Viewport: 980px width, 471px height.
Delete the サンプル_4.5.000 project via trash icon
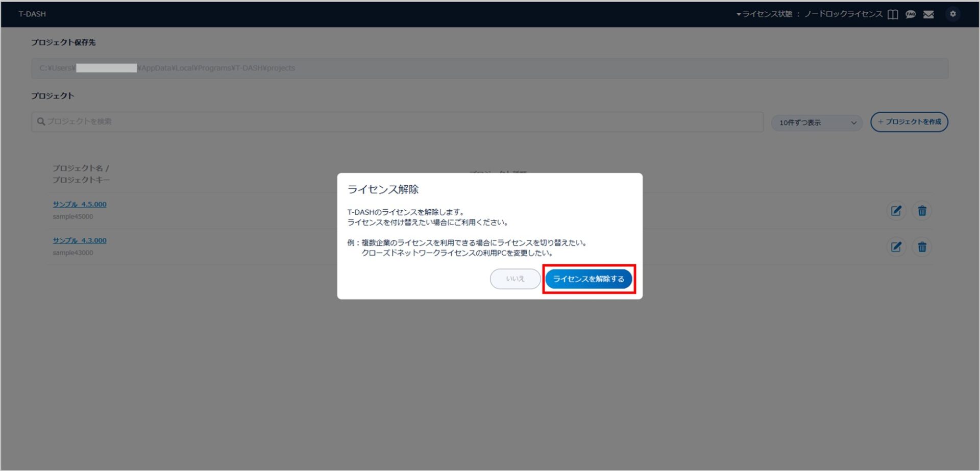point(922,211)
